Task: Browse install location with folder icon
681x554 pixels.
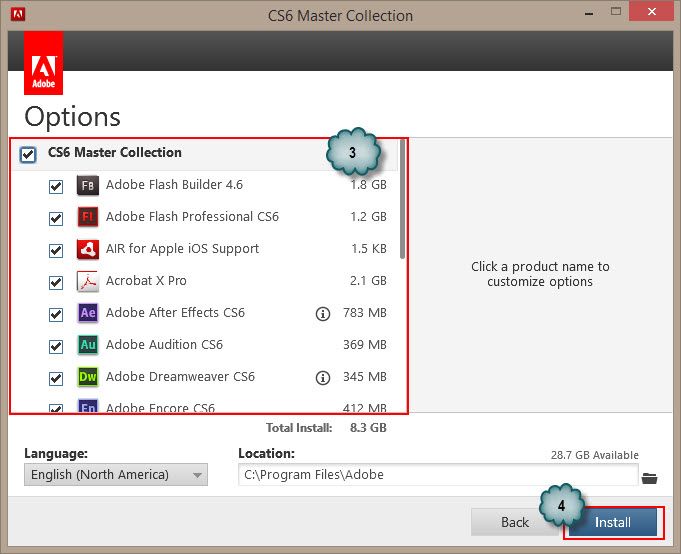Action: tap(649, 478)
